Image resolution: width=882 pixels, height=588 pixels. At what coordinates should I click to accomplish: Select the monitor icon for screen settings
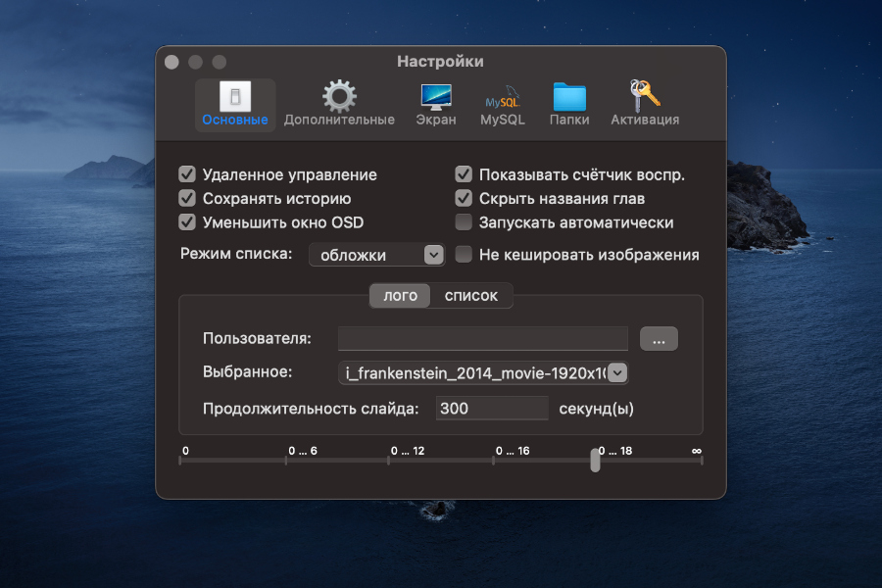434,98
